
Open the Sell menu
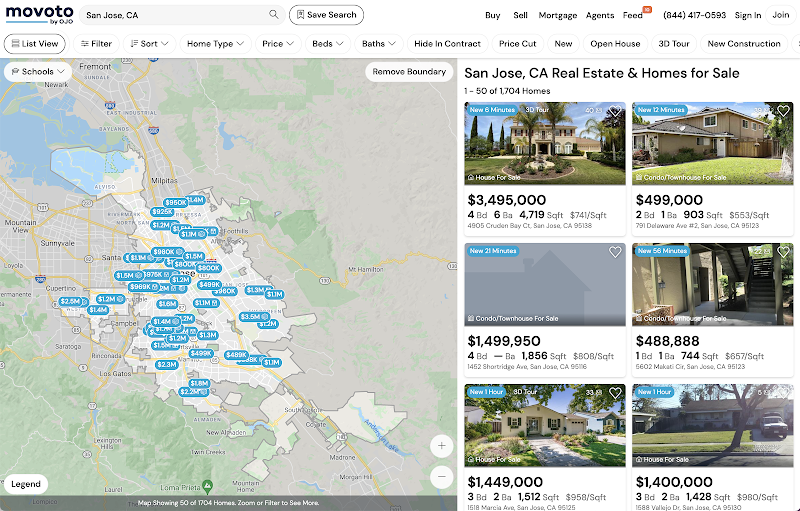click(520, 15)
